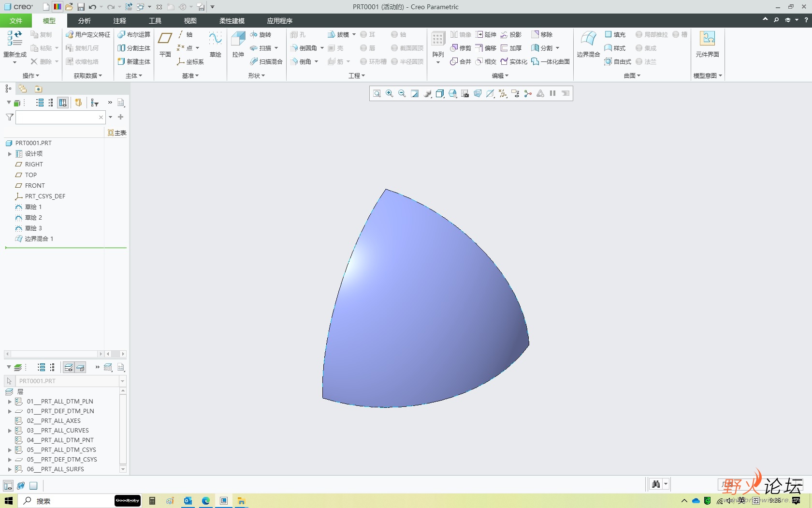
Task: Select the 投影 (Project) tool
Action: [511, 35]
